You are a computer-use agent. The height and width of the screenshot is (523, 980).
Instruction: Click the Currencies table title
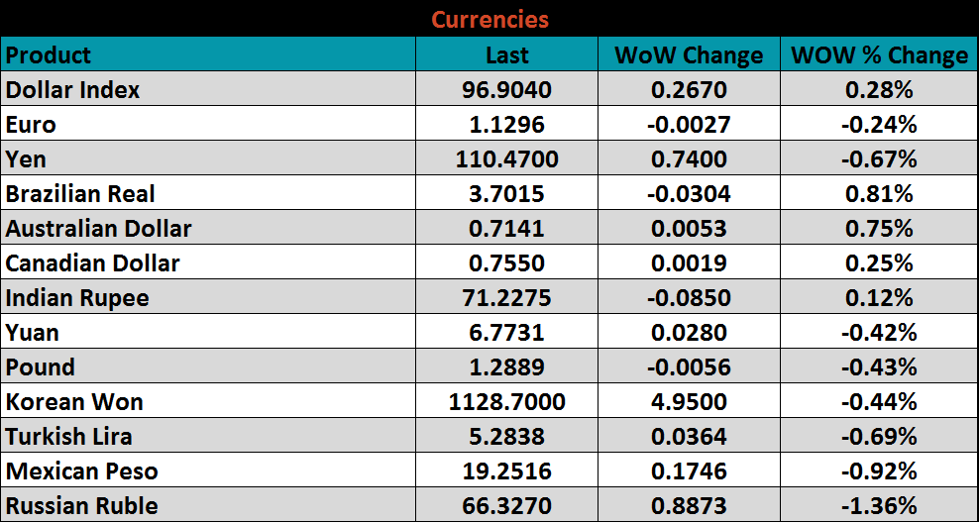[x=490, y=20]
